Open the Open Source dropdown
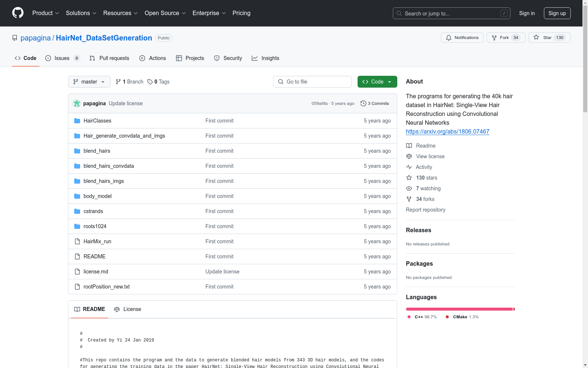 click(165, 13)
